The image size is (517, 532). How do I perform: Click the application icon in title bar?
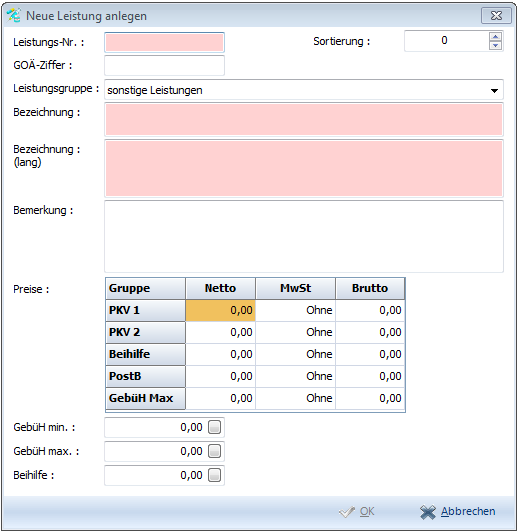pyautogui.click(x=14, y=16)
